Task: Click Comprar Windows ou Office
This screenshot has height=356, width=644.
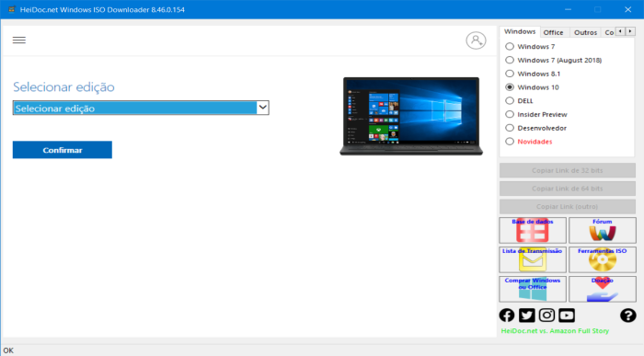Action: point(533,289)
